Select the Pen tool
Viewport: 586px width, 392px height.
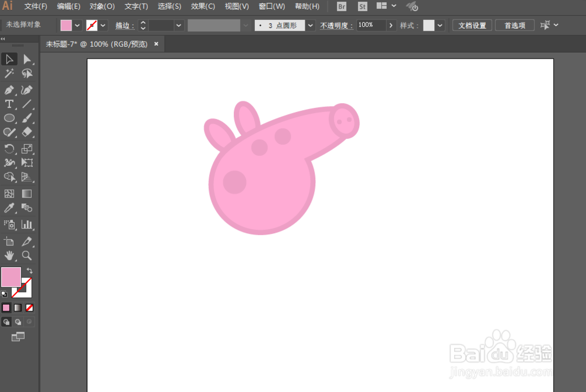coord(9,90)
